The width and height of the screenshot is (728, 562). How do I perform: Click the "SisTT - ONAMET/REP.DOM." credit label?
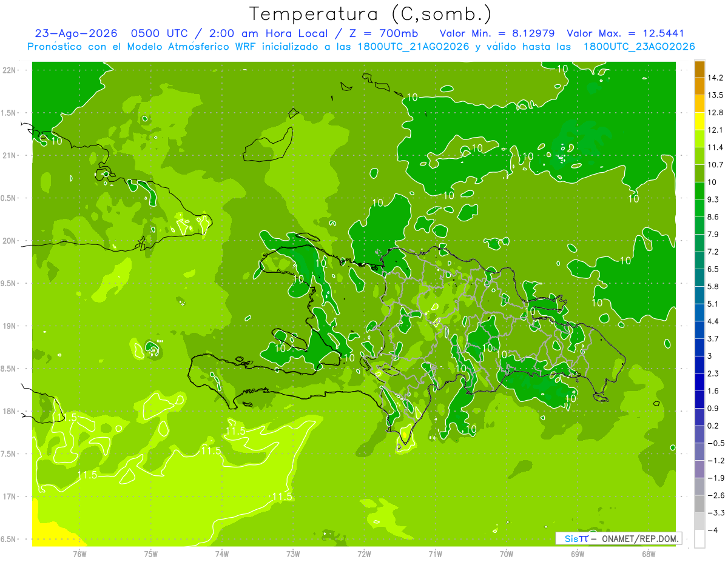618,538
